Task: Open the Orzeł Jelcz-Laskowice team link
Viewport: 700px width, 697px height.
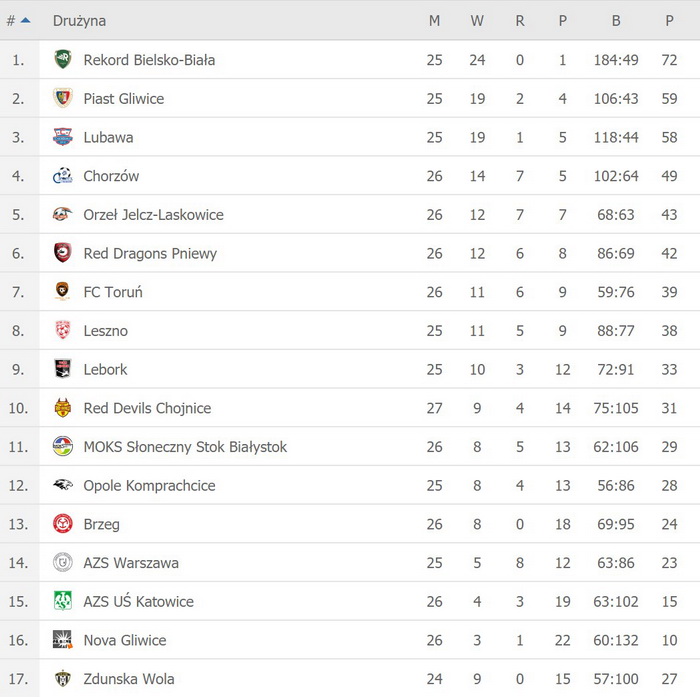Action: click(153, 215)
